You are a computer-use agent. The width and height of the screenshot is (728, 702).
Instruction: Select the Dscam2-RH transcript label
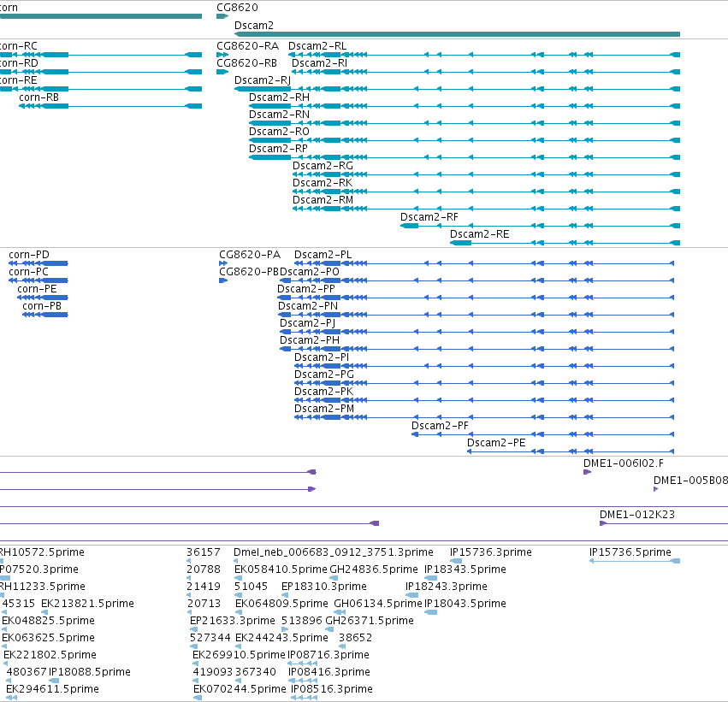pos(279,97)
